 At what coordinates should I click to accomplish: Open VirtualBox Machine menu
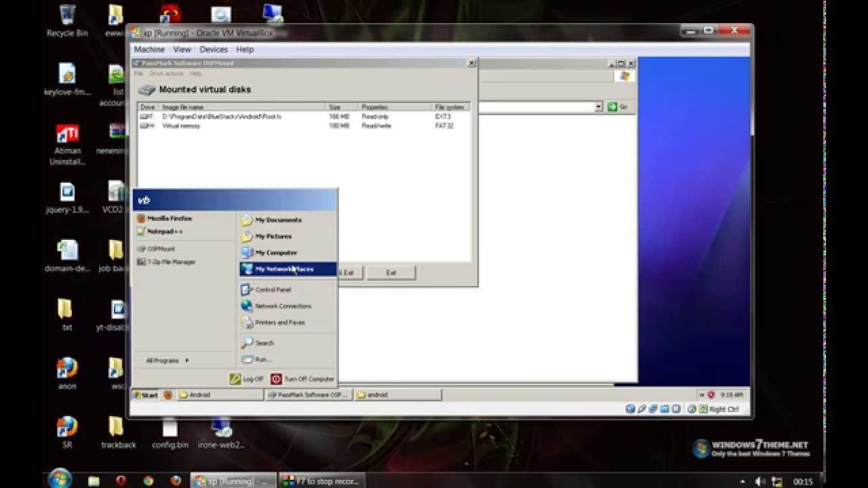click(x=149, y=49)
